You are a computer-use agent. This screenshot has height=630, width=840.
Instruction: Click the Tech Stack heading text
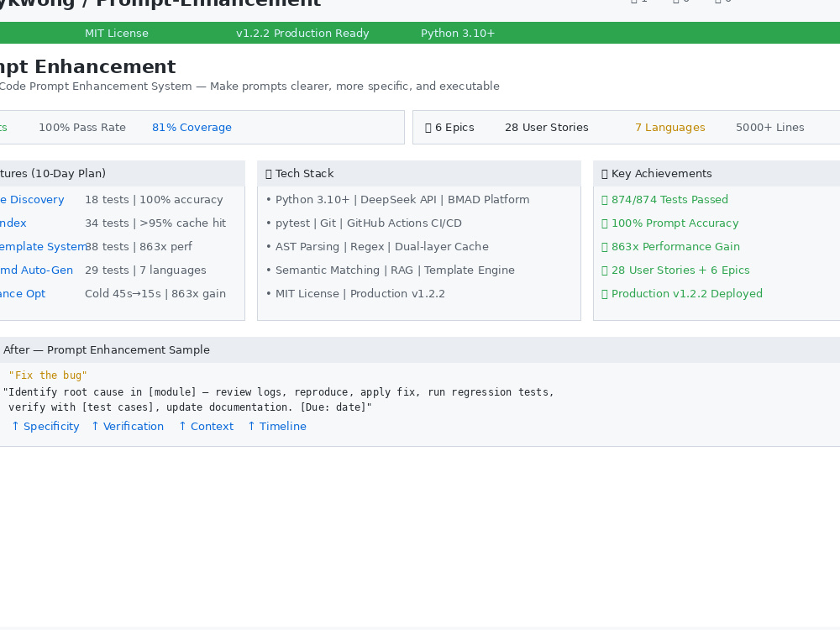[304, 174]
